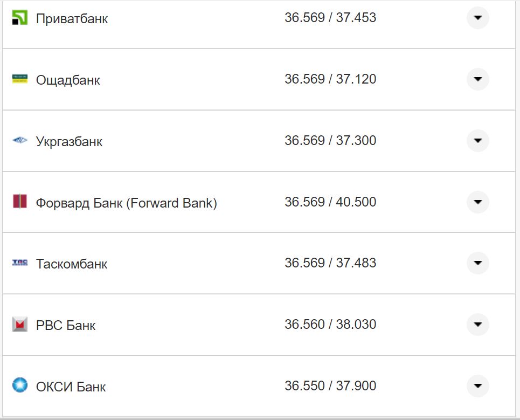Click the Таскомбанк bank name
Viewport: 520px width, 420px height.
pos(72,264)
